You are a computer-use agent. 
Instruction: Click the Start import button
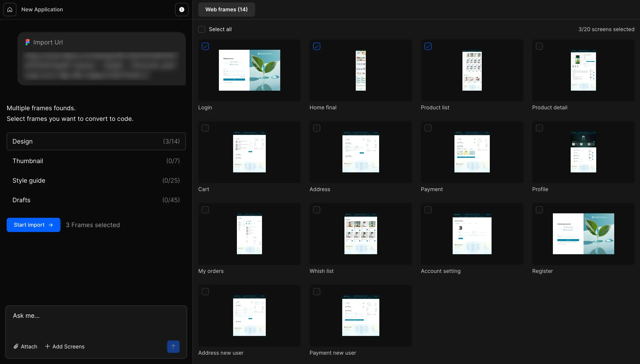34,225
